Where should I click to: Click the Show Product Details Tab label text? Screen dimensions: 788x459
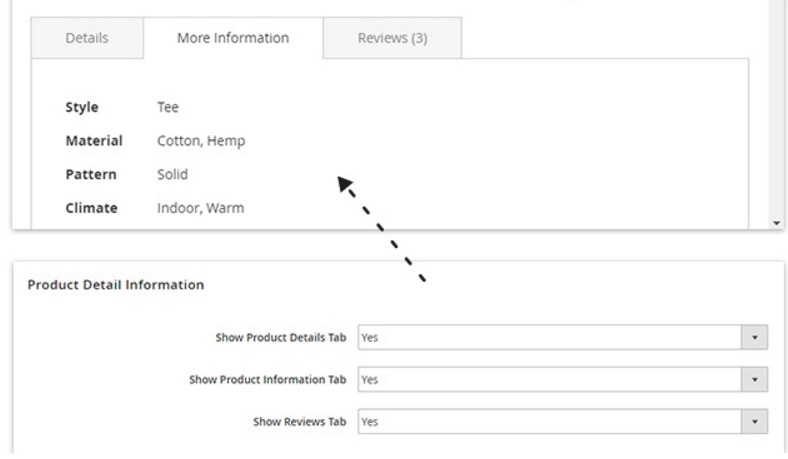[x=280, y=338]
